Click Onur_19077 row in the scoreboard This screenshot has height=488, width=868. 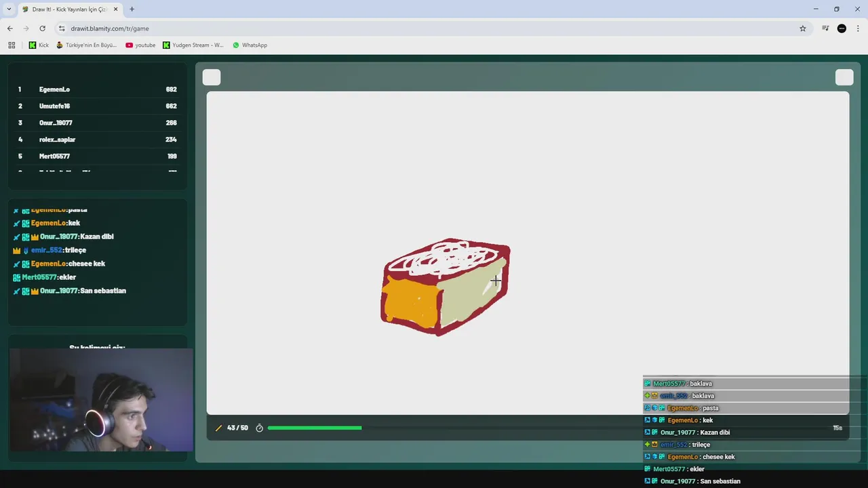pos(97,123)
